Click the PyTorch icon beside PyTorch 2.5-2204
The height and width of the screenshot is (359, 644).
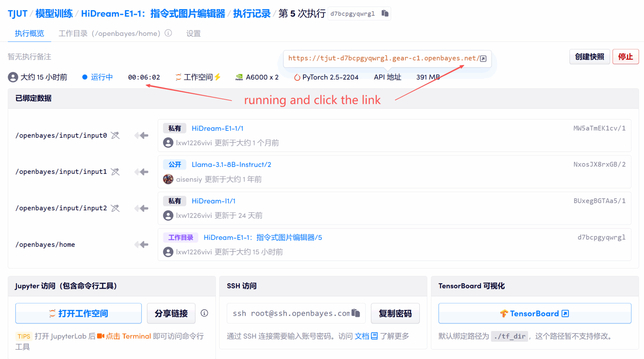(x=297, y=77)
